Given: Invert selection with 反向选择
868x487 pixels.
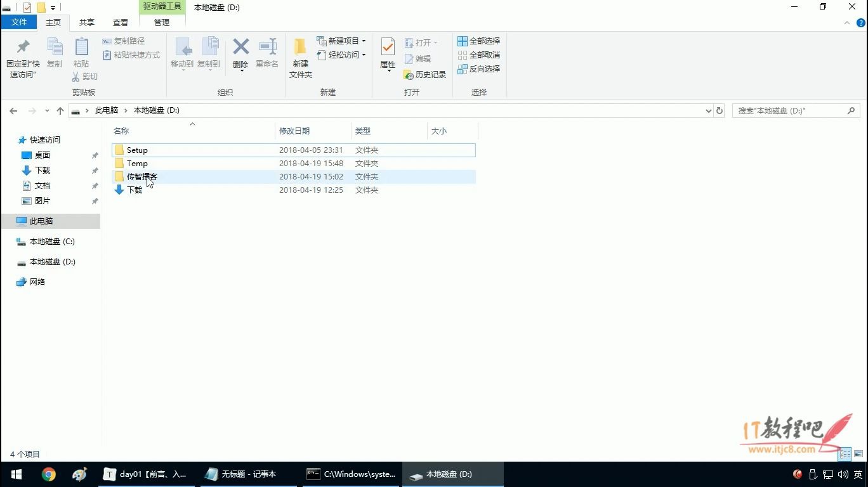Looking at the screenshot, I should point(479,68).
